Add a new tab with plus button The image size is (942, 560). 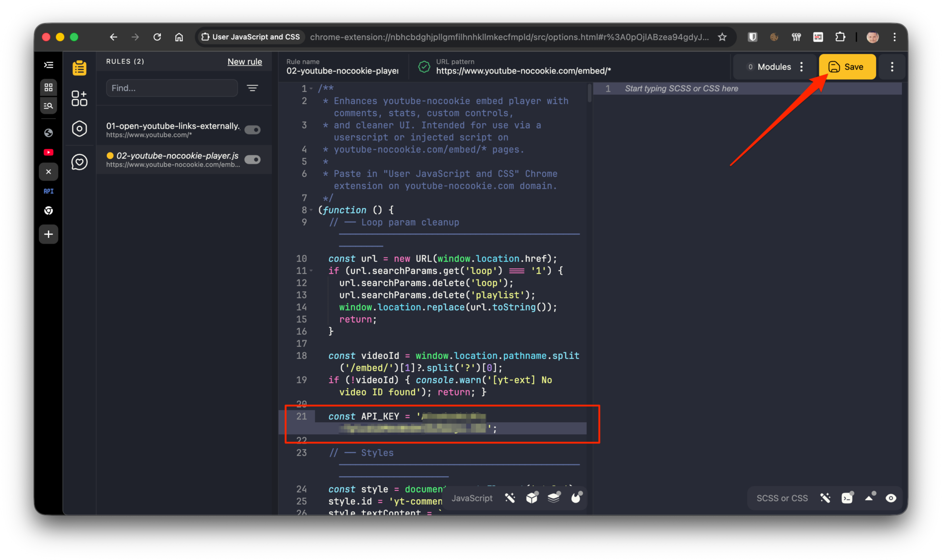49,234
